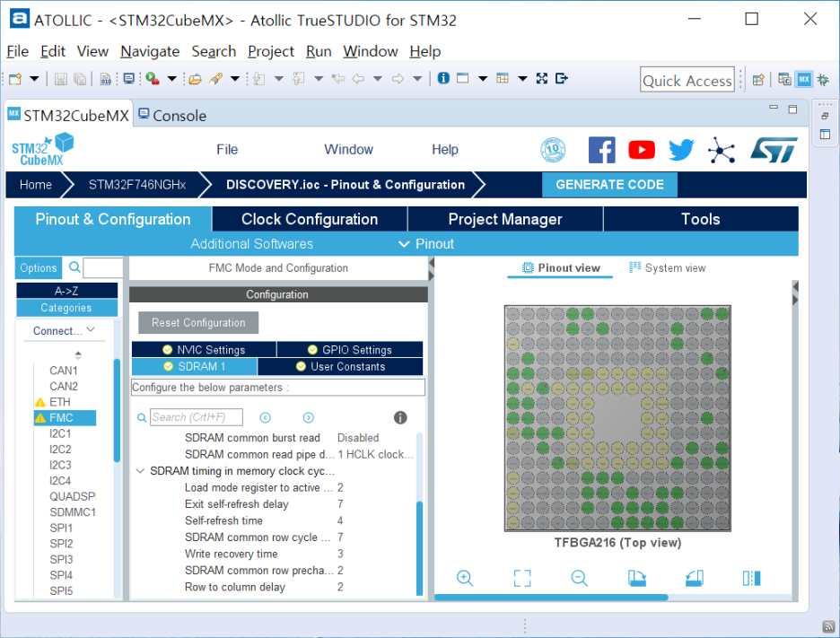The height and width of the screenshot is (638, 840).
Task: Open the debug bug icon perspective
Action: pos(823,80)
